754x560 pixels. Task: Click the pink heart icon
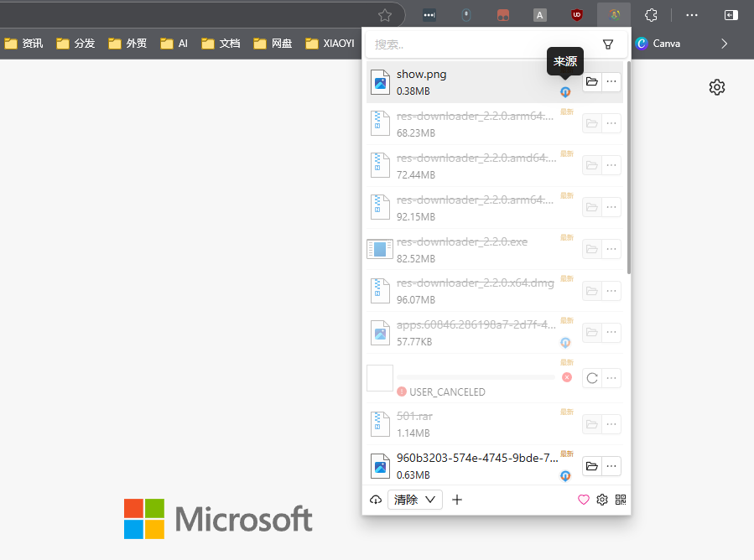[583, 500]
